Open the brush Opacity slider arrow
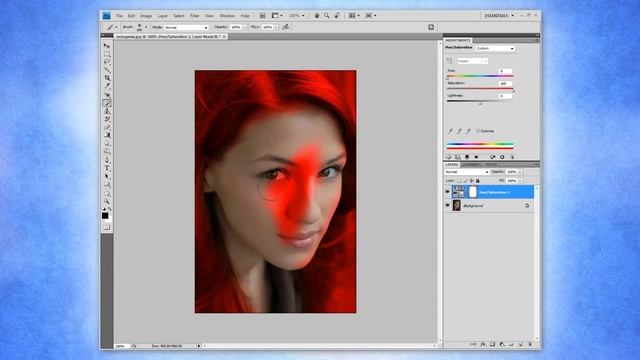640x360 pixels. [x=244, y=27]
